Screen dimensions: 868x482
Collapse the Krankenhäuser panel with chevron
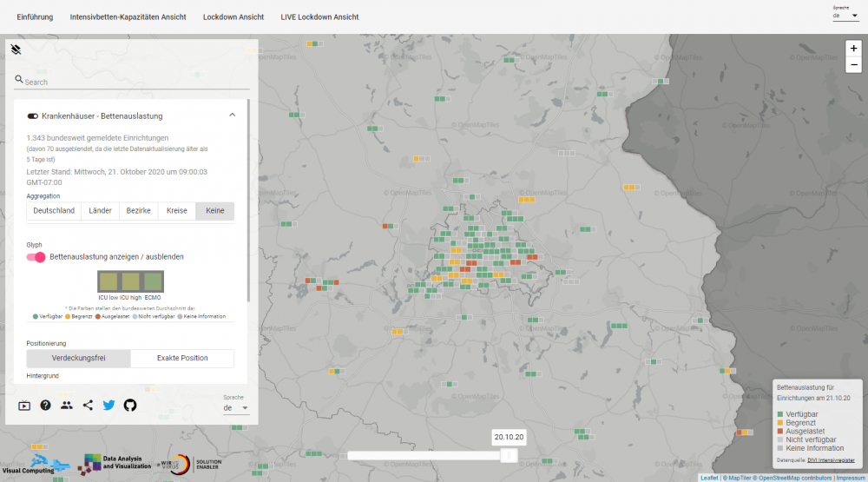click(x=232, y=116)
